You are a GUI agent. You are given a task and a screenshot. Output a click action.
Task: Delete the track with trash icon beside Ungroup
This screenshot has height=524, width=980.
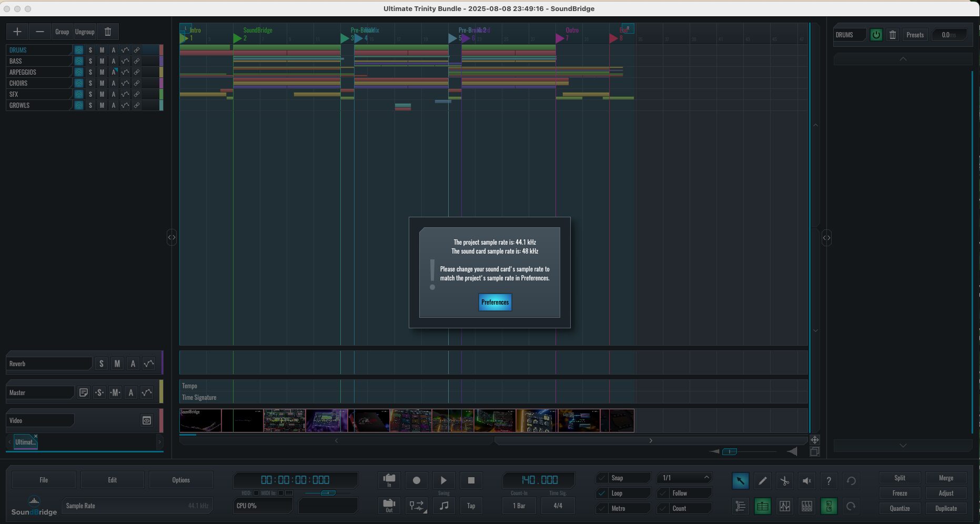pos(108,32)
